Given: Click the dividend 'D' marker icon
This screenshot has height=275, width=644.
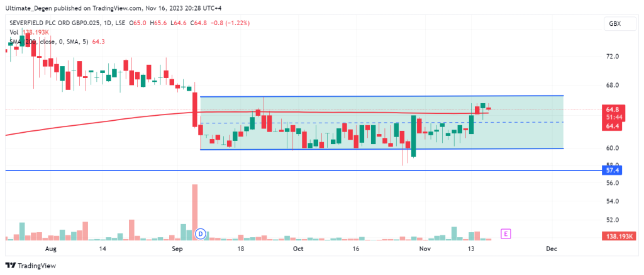Looking at the screenshot, I should tap(201, 233).
